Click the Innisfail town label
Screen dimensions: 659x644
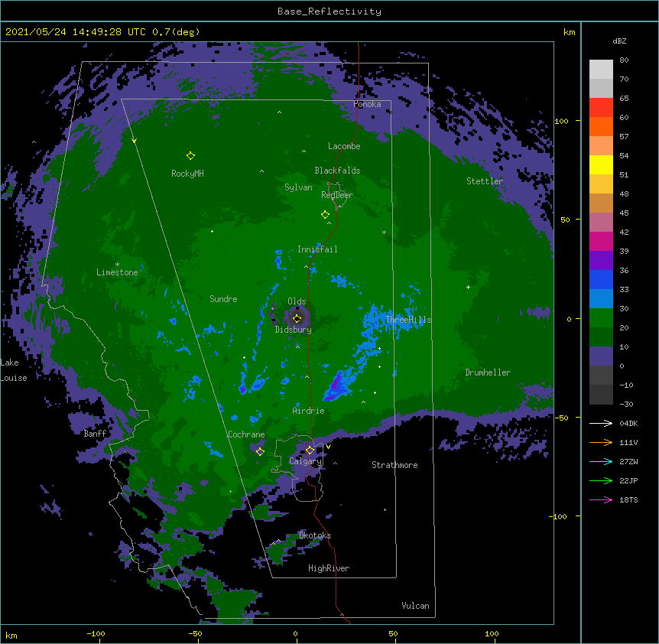pos(317,249)
